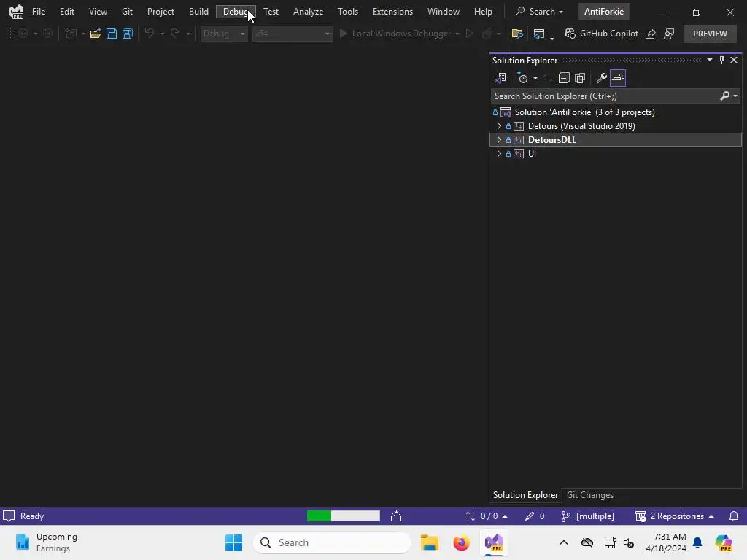Open the Analyze menu
The image size is (747, 560).
tap(309, 12)
